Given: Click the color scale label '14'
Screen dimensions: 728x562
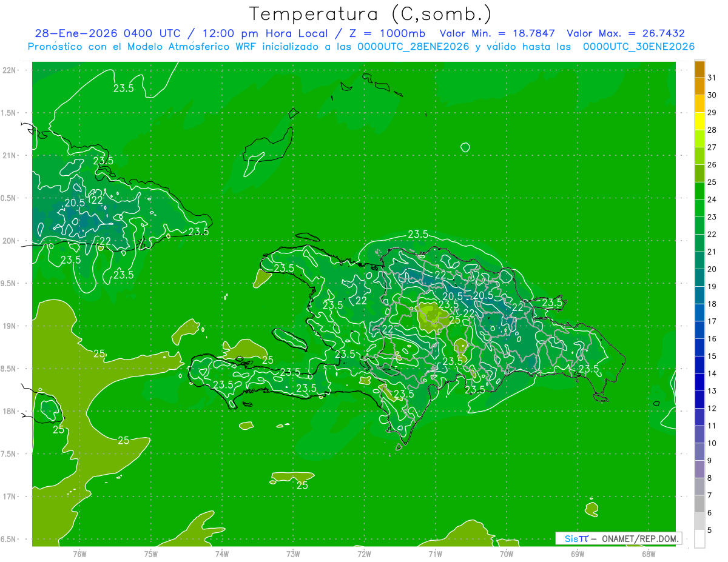Looking at the screenshot, I should 712,374.
